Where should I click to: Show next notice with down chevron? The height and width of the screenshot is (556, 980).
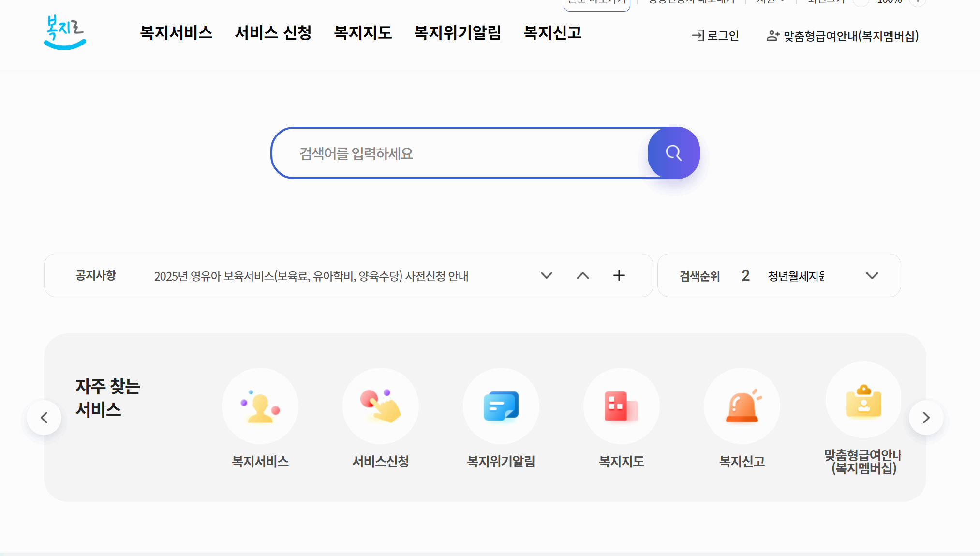tap(547, 275)
